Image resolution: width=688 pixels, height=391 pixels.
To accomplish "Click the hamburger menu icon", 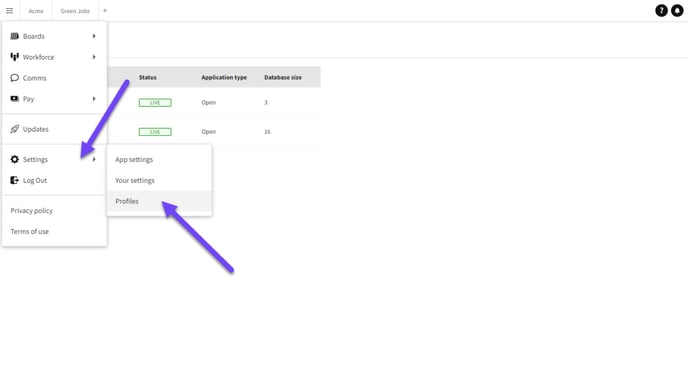I will 9,11.
